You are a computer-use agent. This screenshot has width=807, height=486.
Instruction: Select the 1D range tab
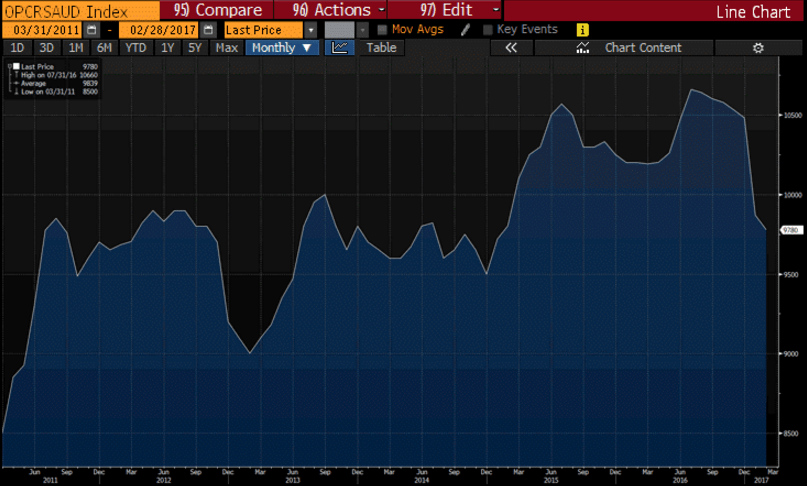pyautogui.click(x=17, y=48)
